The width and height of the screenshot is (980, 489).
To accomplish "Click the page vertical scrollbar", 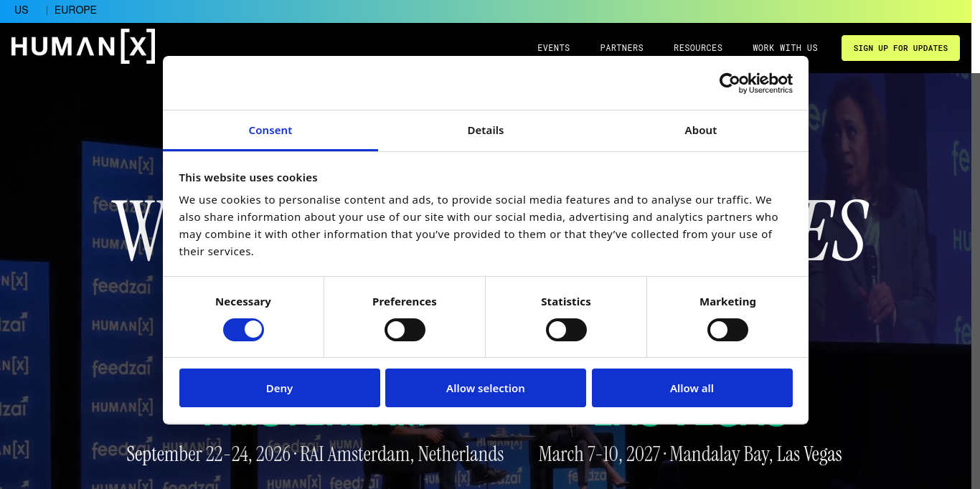I will (x=976, y=281).
